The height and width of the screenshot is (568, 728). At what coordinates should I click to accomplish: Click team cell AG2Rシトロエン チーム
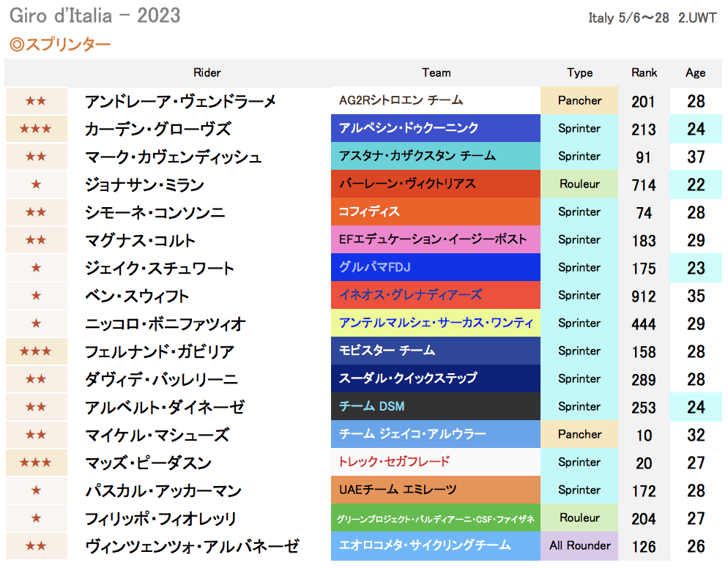point(436,100)
